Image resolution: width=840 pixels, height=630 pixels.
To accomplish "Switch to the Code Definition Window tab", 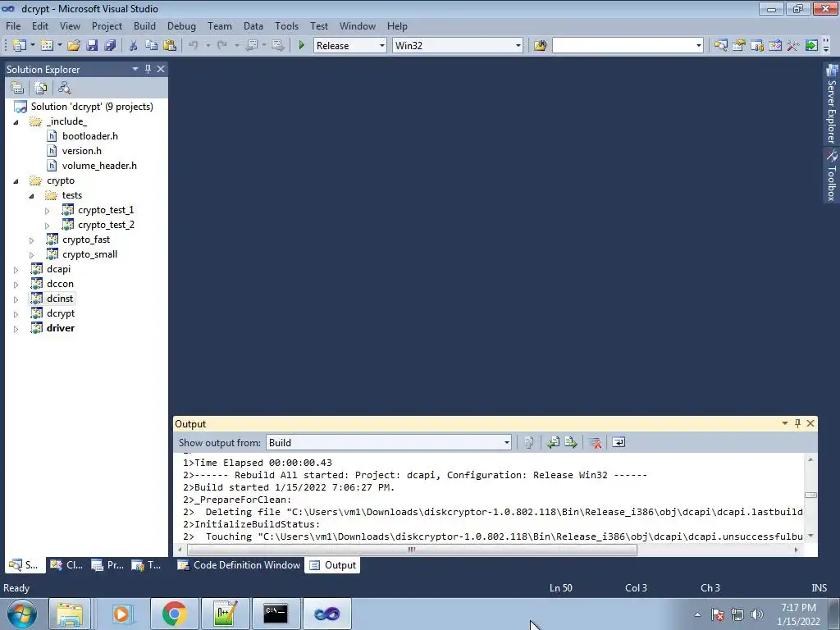I will coord(239,564).
